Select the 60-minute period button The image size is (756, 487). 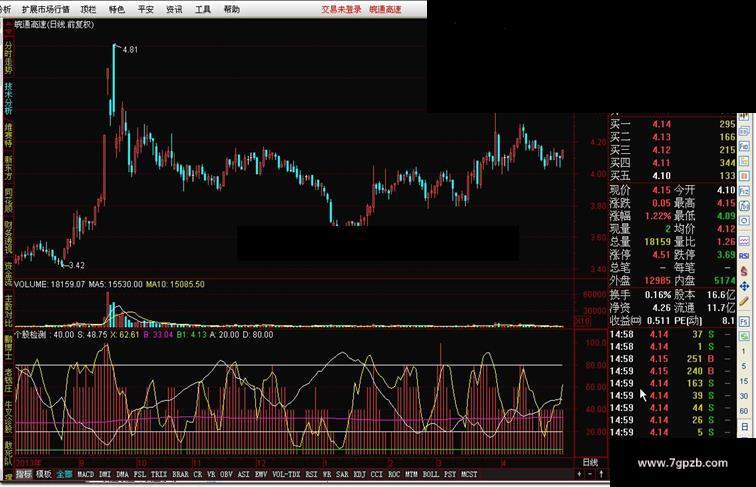[744, 411]
